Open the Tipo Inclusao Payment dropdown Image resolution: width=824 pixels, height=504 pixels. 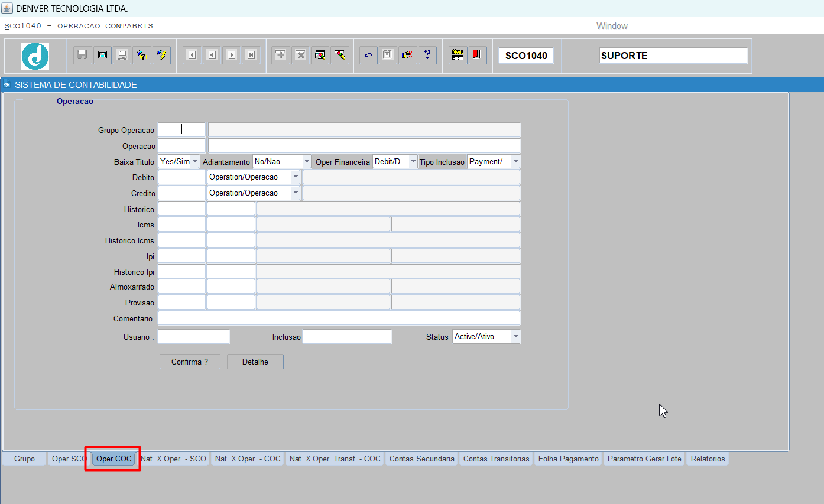click(x=494, y=161)
